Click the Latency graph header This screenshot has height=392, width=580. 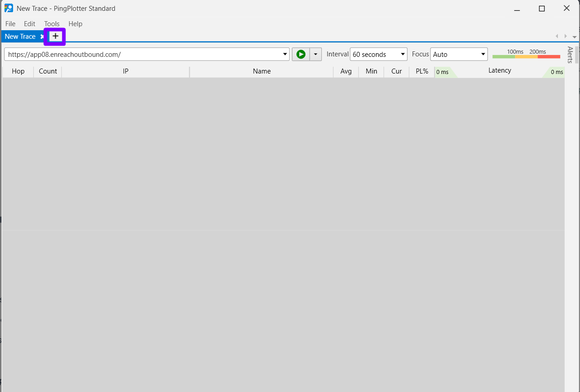tap(500, 71)
